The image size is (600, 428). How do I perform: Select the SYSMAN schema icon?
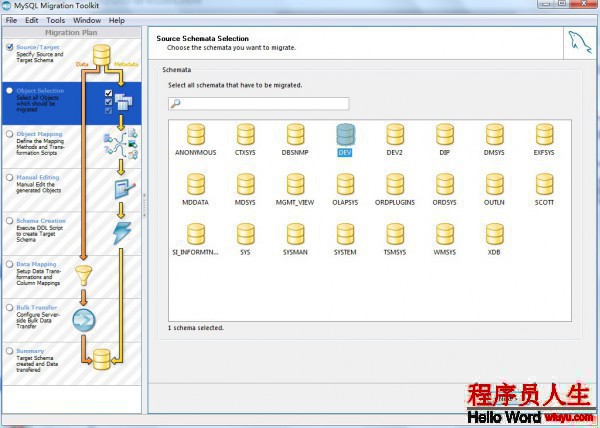295,234
